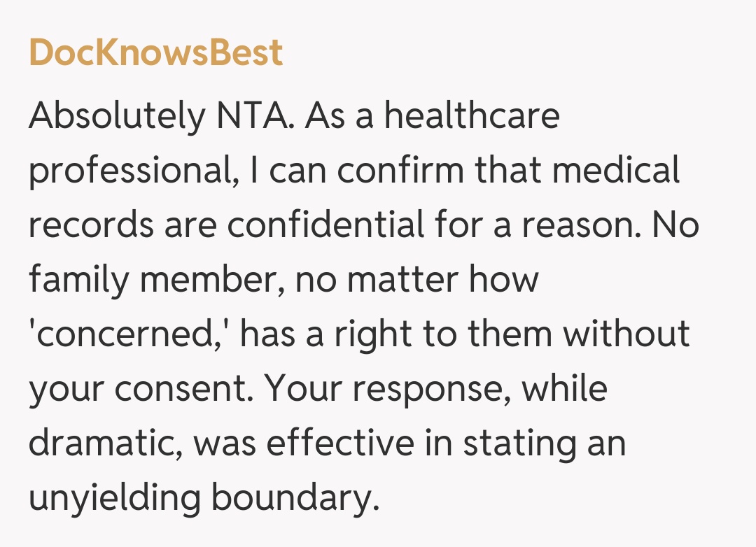Click the word 'without' in the comment
Image resolution: width=756 pixels, height=547 pixels.
pyautogui.click(x=626, y=334)
